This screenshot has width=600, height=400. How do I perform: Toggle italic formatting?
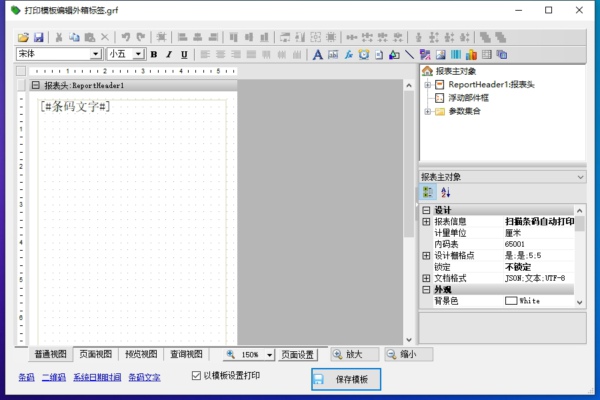[x=169, y=54]
